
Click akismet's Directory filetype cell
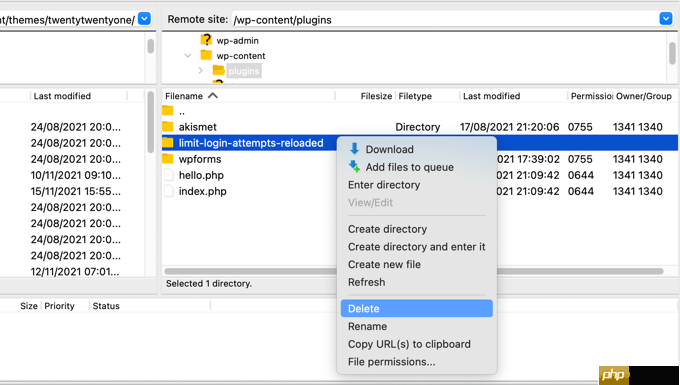[418, 127]
